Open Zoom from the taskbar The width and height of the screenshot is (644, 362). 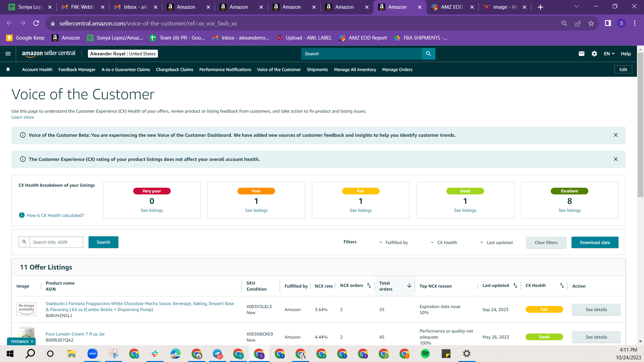point(93,354)
